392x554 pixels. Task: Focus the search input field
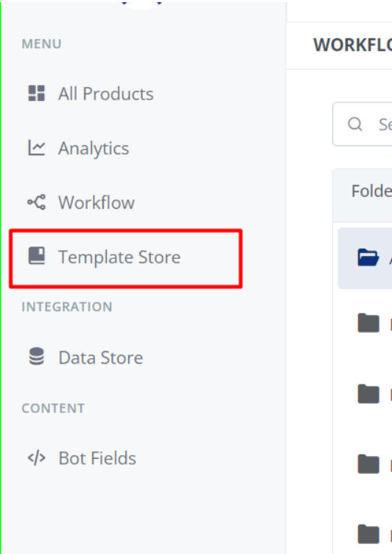[362, 124]
